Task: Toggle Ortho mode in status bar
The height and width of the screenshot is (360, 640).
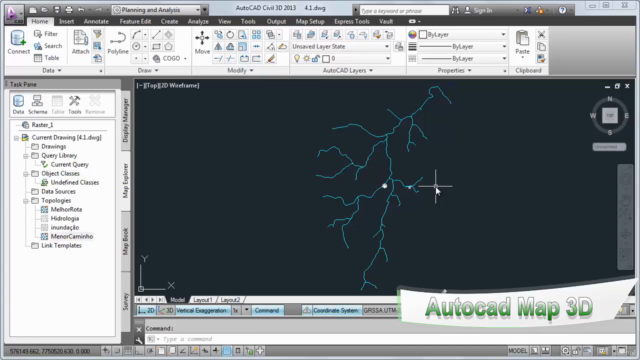Action: (139, 351)
